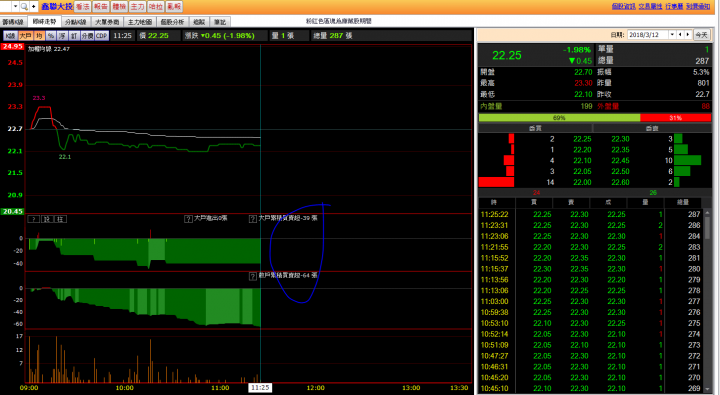
Task: Open the 主力地圖 tab
Action: [140, 22]
